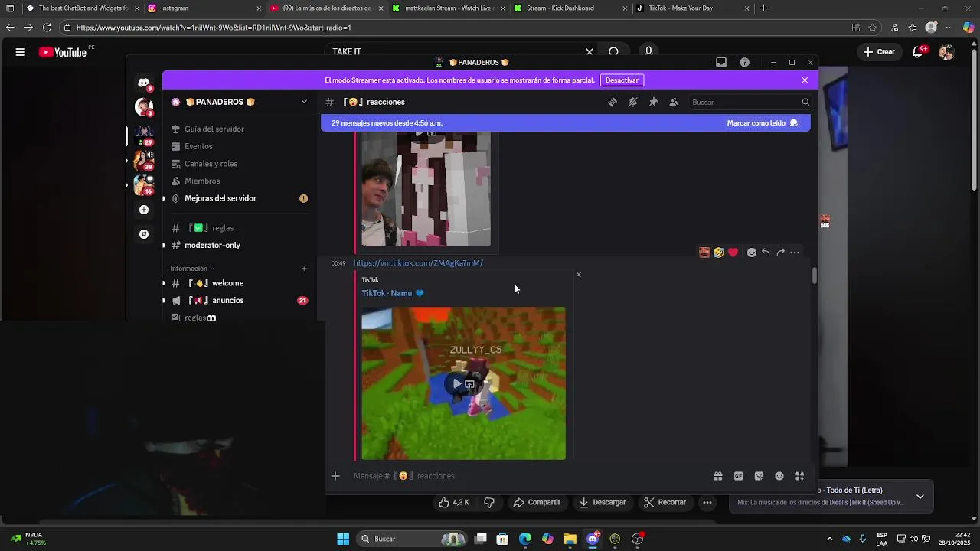Dislike the YouTube video
This screenshot has height=551, width=980.
click(489, 503)
